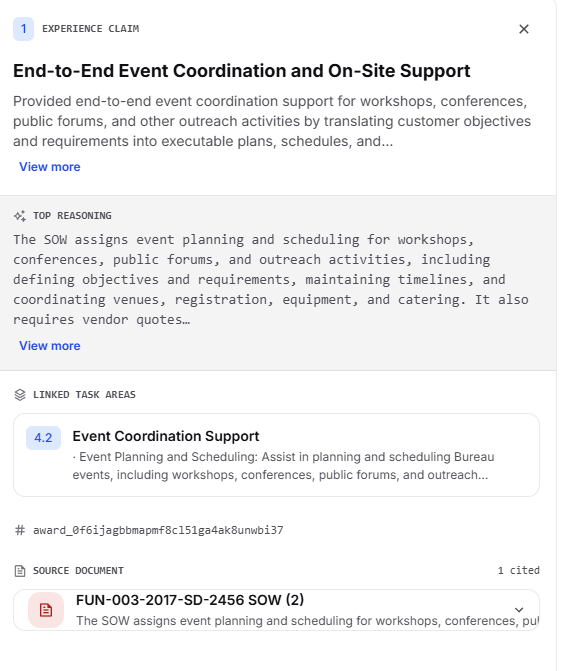Click the Linked Task Areas layers icon
This screenshot has width=562, height=671.
tap(20, 395)
